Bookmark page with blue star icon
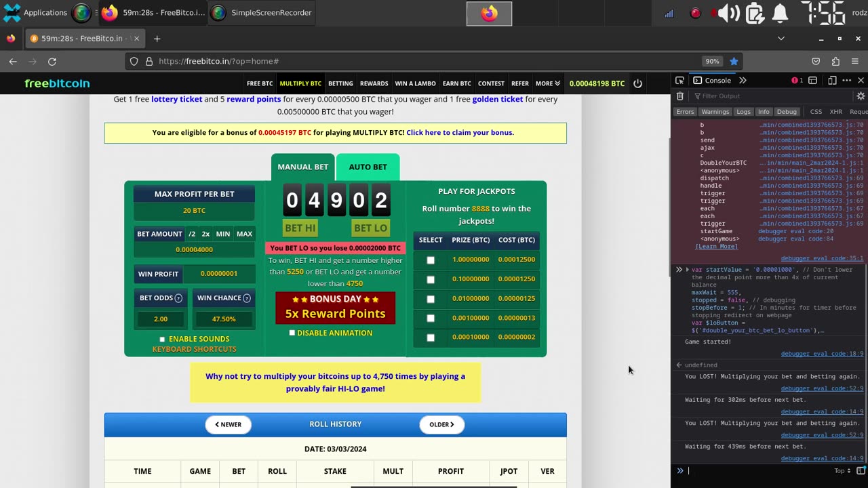868x488 pixels. click(x=734, y=61)
